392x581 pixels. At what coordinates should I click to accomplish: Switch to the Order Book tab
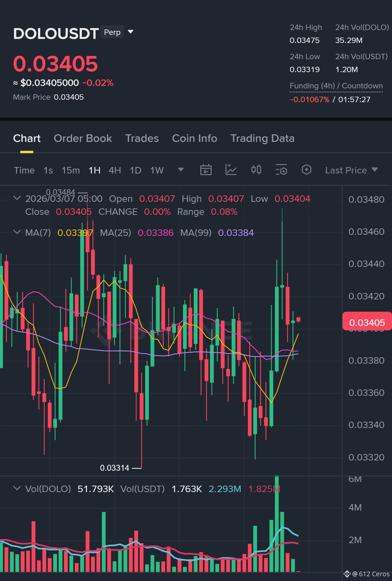pos(83,138)
